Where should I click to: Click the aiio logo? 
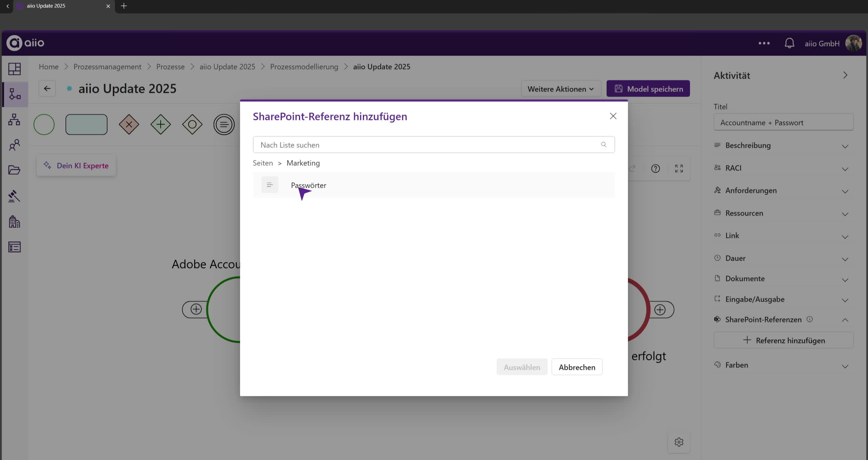tap(25, 43)
